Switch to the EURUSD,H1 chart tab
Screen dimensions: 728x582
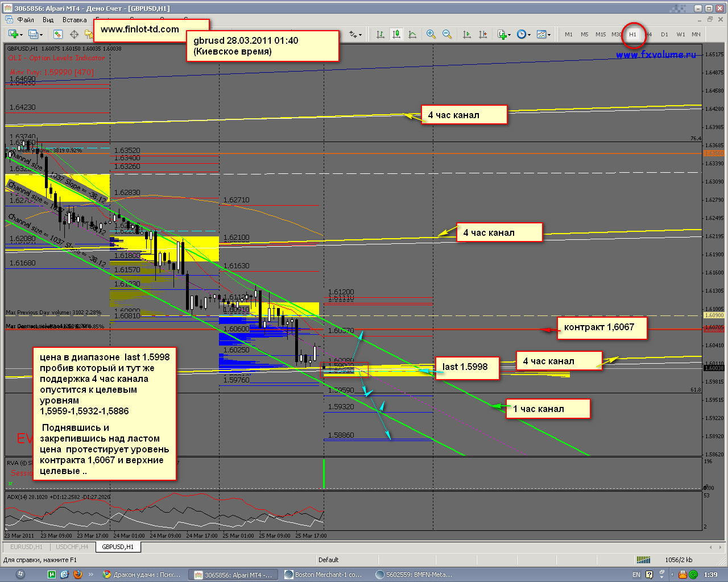[26, 547]
